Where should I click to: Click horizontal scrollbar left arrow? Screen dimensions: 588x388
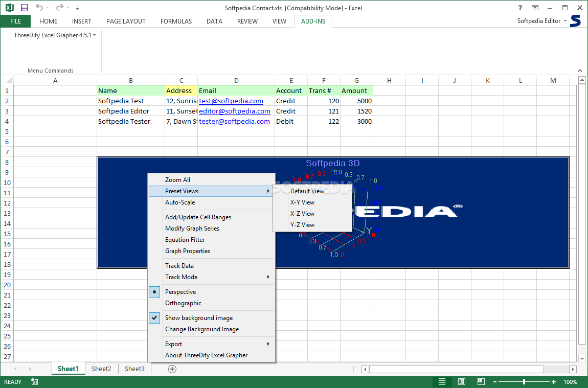pyautogui.click(x=365, y=369)
